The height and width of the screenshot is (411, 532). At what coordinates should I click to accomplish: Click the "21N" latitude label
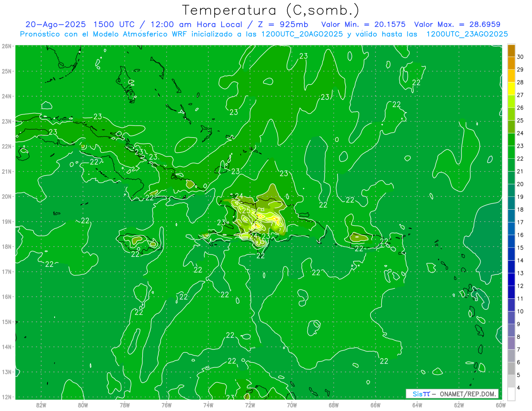tap(6, 171)
